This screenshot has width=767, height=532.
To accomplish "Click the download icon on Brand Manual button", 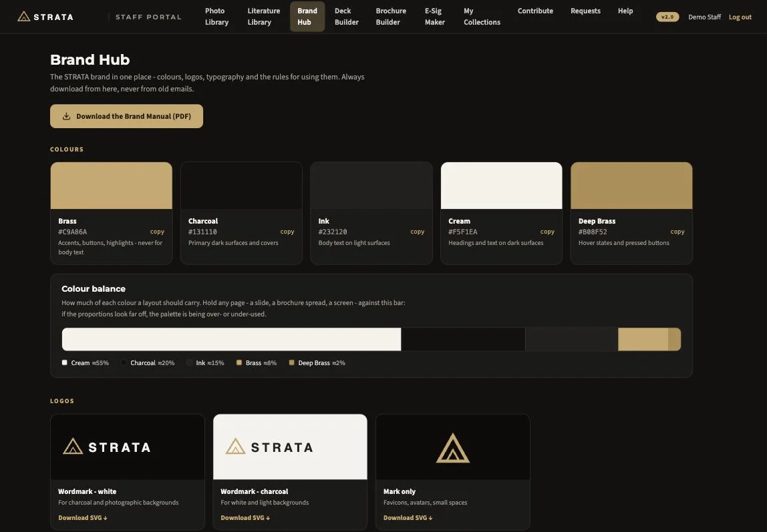I will coord(67,116).
